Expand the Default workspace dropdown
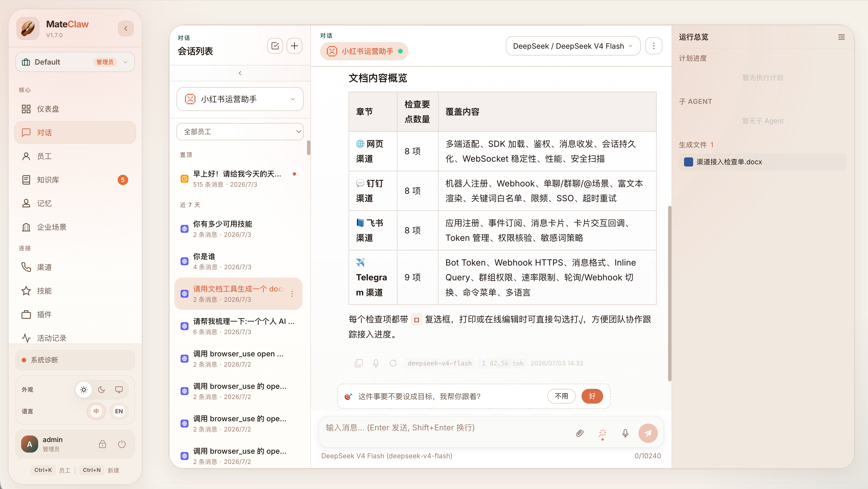The height and width of the screenshot is (489, 868). (x=75, y=62)
